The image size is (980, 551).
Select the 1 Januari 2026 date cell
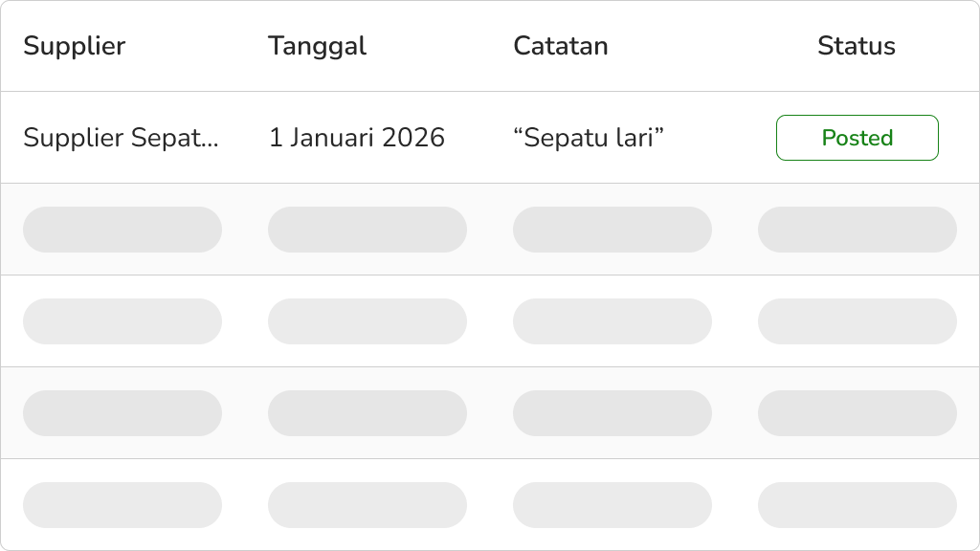coord(357,138)
